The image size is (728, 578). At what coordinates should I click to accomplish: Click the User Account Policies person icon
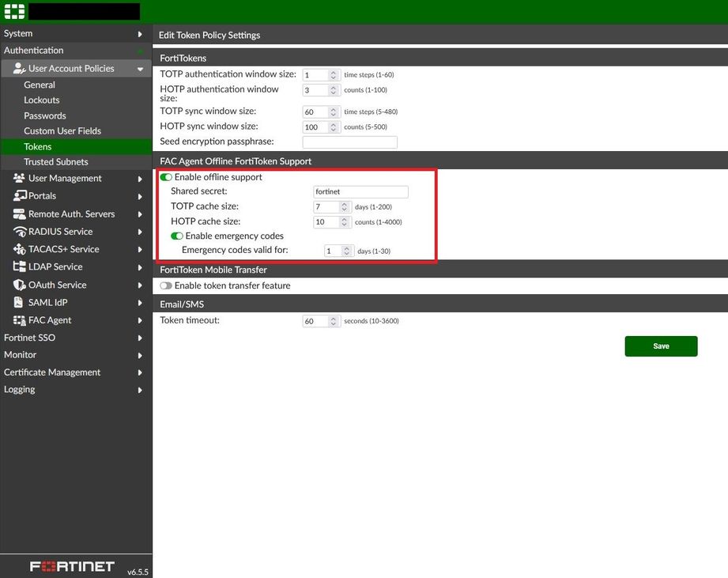tap(19, 69)
